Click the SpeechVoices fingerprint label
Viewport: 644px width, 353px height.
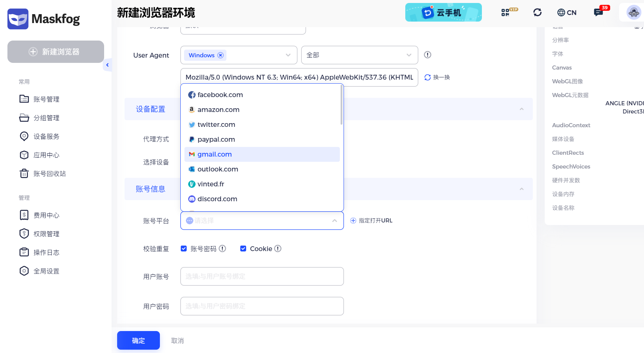point(571,166)
